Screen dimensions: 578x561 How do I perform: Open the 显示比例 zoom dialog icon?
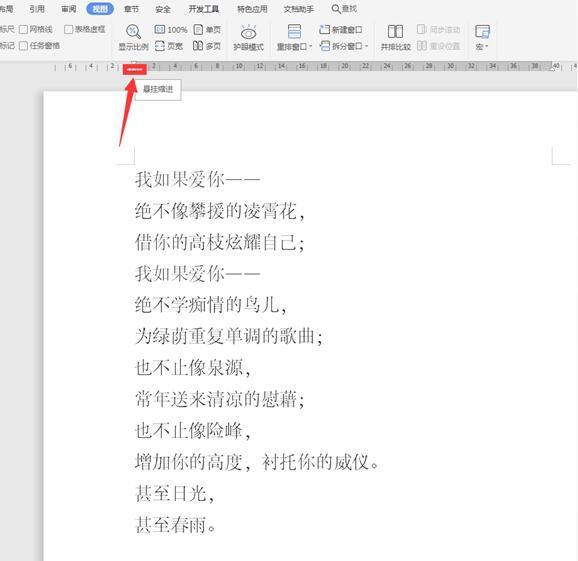(133, 32)
